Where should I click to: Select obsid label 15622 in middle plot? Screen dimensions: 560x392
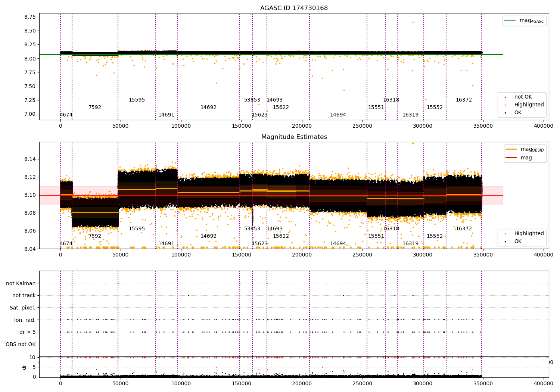pos(281,236)
